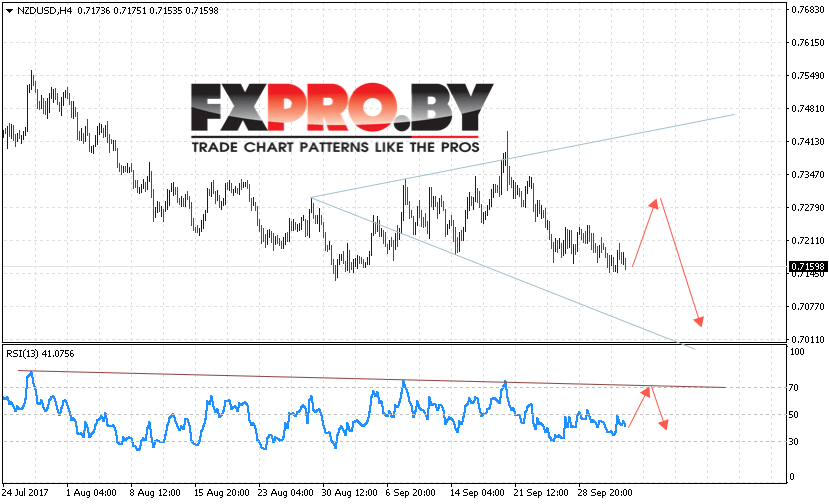Select RSI scale value 70
The width and height of the screenshot is (829, 504).
(794, 388)
